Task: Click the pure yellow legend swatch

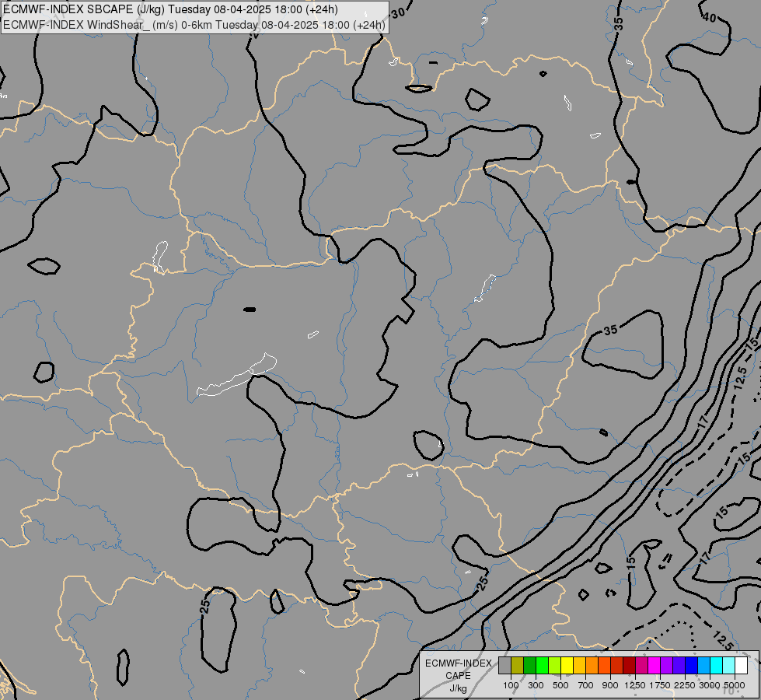Action: (x=567, y=666)
